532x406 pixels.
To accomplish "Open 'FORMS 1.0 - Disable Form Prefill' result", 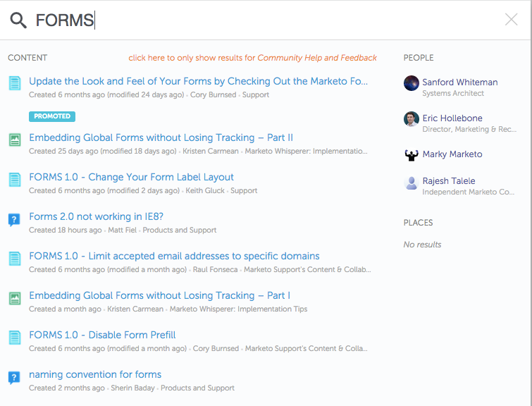I will pyautogui.click(x=102, y=335).
